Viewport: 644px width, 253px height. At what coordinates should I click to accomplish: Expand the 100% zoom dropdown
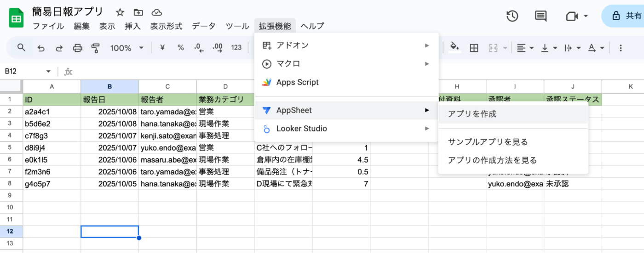(127, 48)
